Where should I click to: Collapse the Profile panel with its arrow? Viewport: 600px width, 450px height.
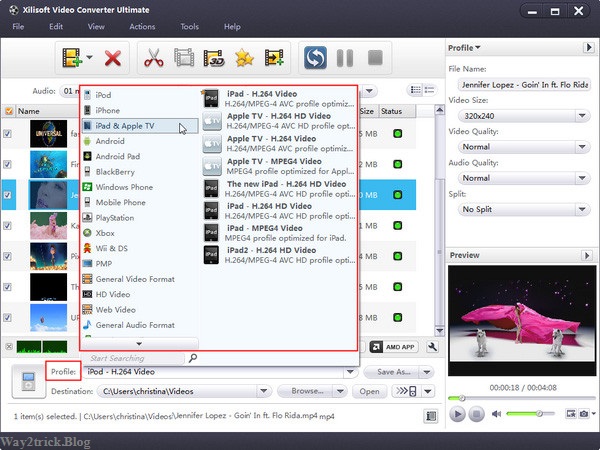(589, 47)
